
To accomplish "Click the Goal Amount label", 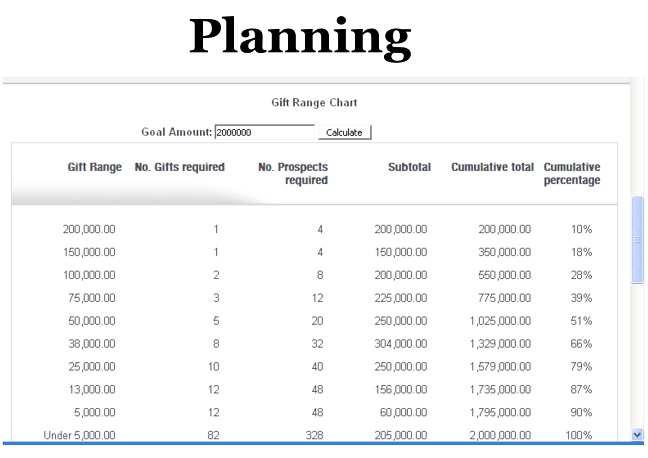I will (176, 132).
